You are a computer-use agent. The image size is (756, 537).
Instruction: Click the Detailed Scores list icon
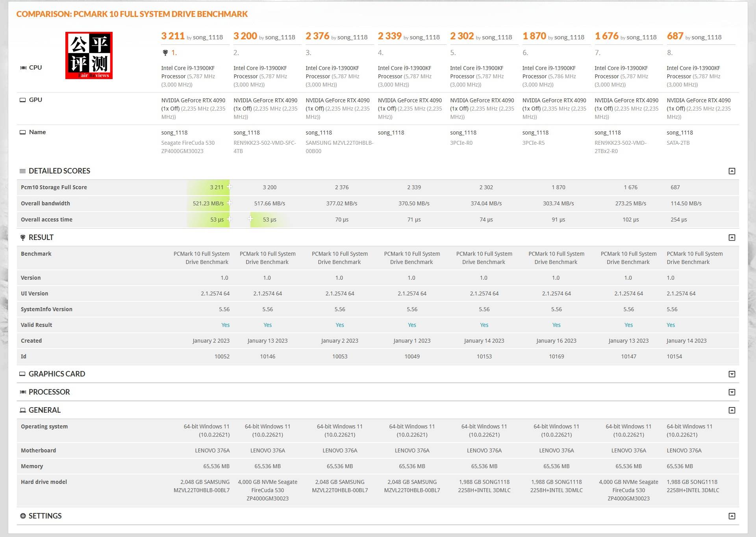coord(23,171)
